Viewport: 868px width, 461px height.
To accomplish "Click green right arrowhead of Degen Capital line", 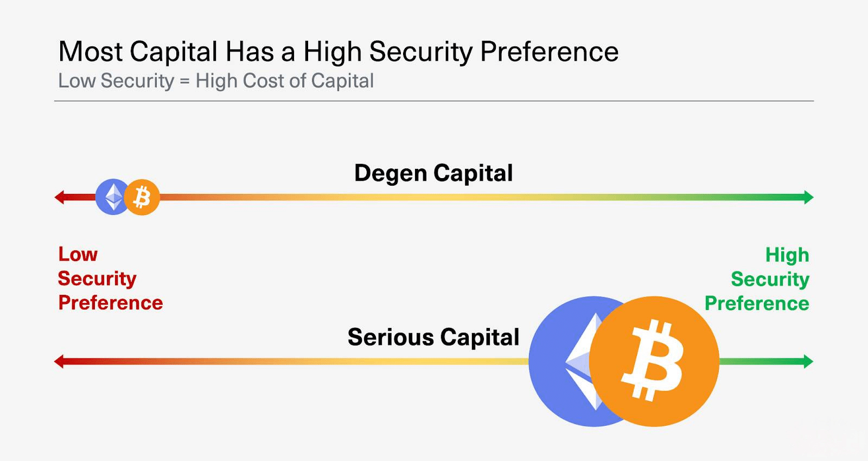I will [809, 197].
